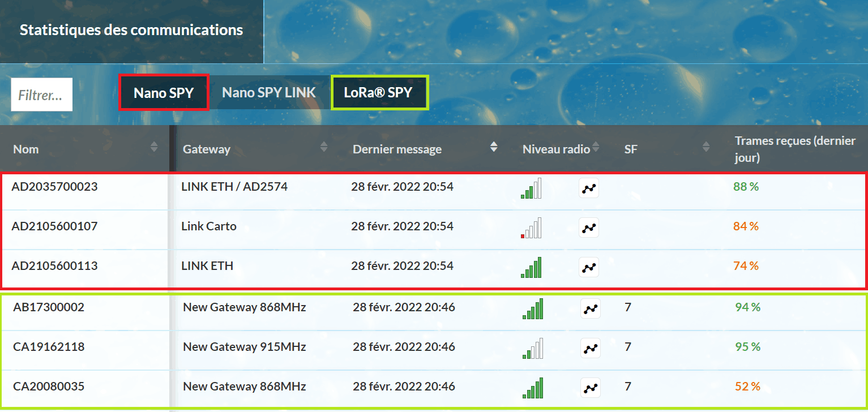Screen dimensions: 868x412
Task: Sort table by Gateway column arrows
Action: (x=324, y=147)
